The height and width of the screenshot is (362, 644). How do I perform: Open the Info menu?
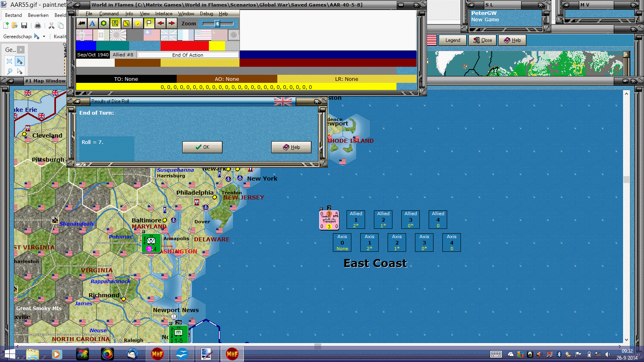coord(129,14)
